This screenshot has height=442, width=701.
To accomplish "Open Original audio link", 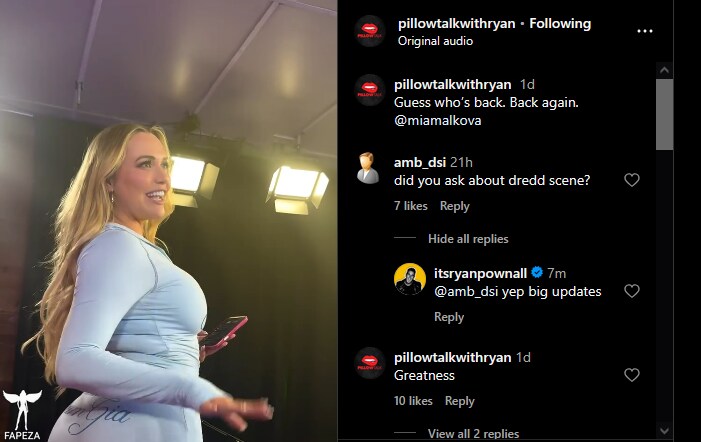I will 435,41.
